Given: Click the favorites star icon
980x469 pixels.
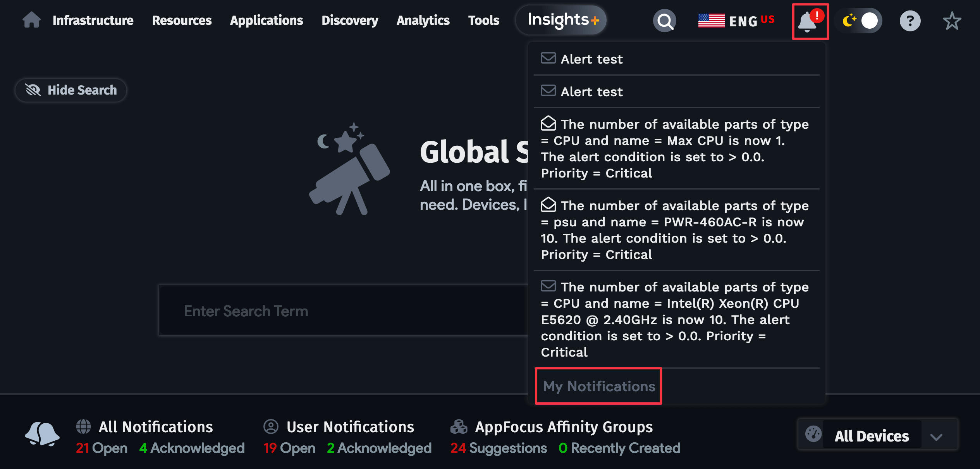Looking at the screenshot, I should click(x=952, y=21).
